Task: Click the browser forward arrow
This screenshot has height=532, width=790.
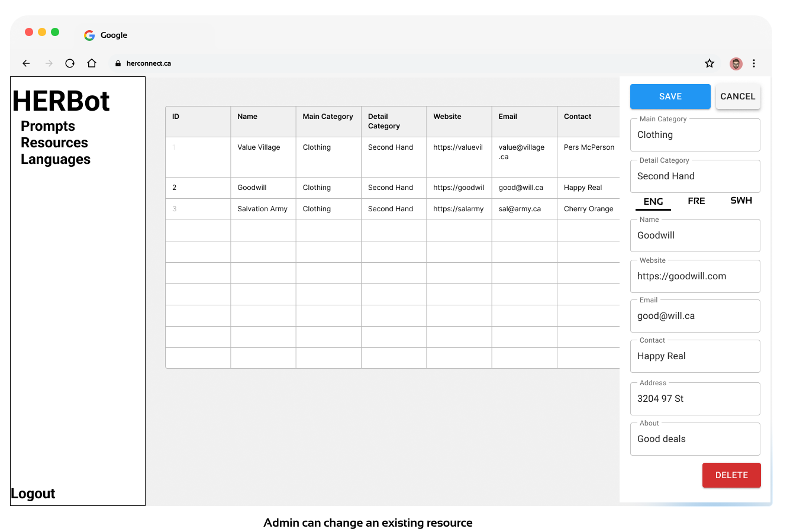Action: [x=49, y=63]
